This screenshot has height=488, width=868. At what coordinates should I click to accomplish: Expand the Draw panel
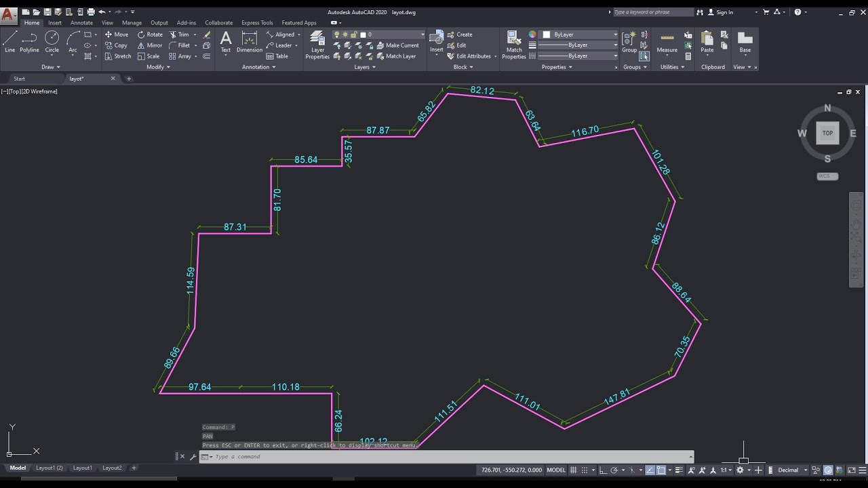[51, 67]
